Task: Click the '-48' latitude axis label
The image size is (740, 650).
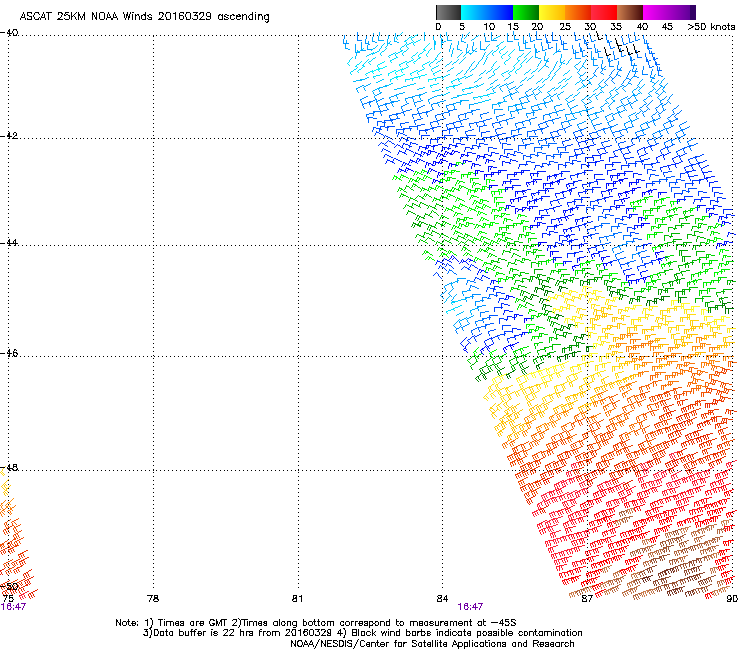Action: (x=9, y=467)
